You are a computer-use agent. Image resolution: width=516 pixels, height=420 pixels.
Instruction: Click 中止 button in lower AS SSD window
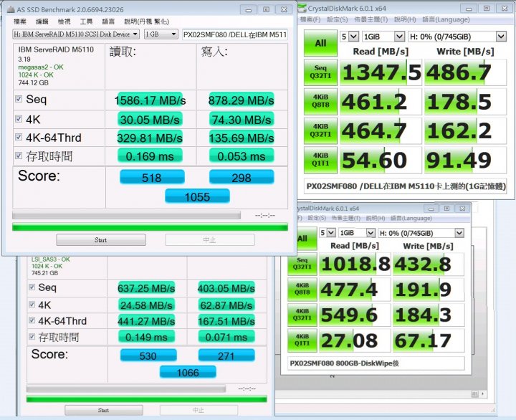[199, 410]
